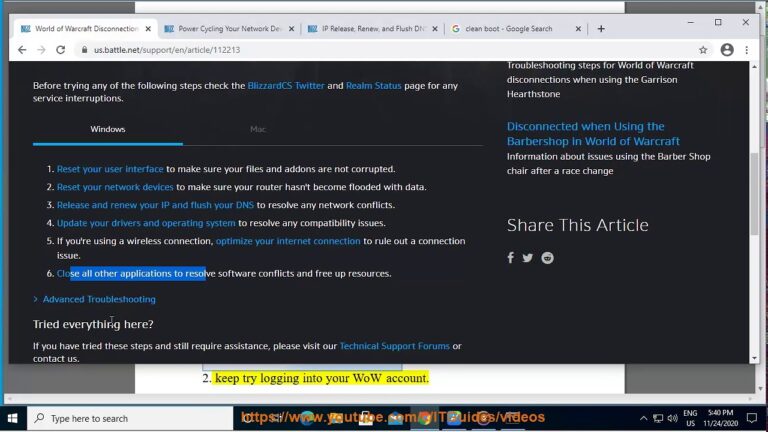768x432 pixels.
Task: Open optimize your internet connection link
Action: [x=288, y=241]
